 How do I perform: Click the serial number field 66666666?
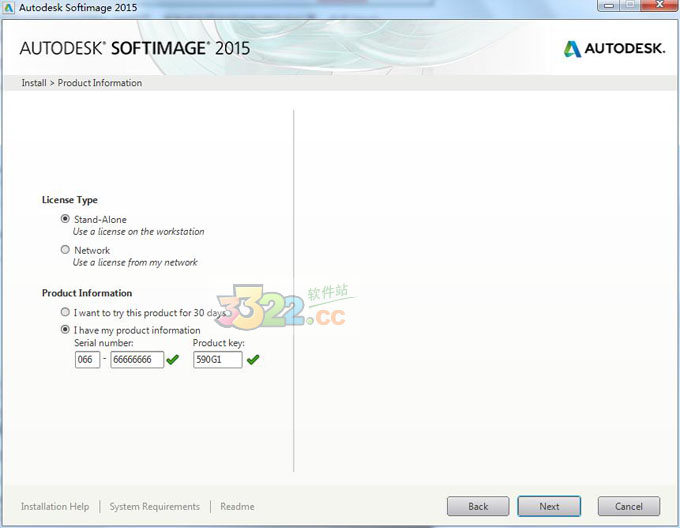pyautogui.click(x=137, y=359)
